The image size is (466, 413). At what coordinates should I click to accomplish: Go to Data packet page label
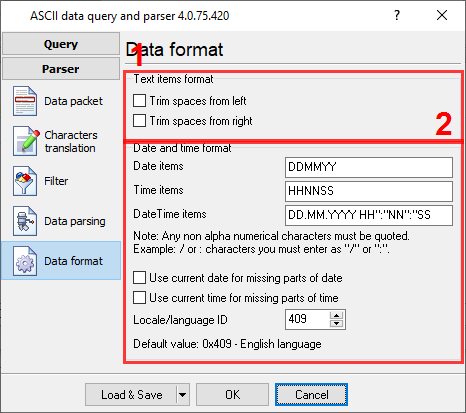[73, 101]
